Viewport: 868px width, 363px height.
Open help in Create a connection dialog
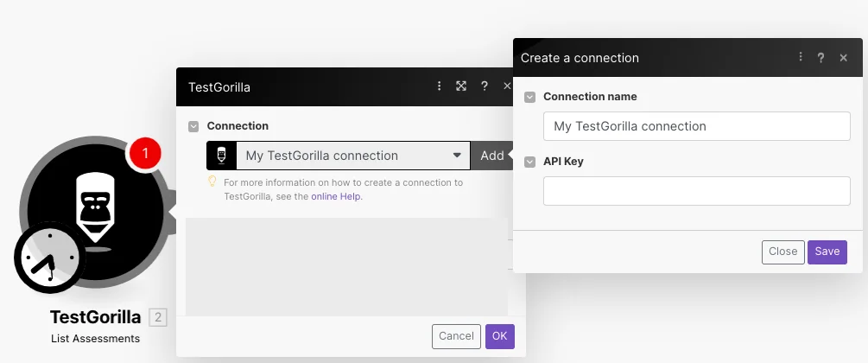pyautogui.click(x=821, y=58)
